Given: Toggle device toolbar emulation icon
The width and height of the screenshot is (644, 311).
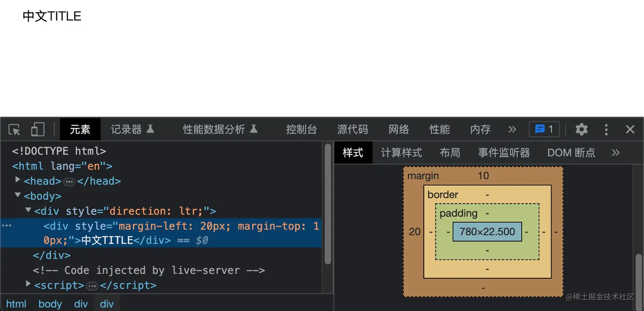Looking at the screenshot, I should [37, 130].
